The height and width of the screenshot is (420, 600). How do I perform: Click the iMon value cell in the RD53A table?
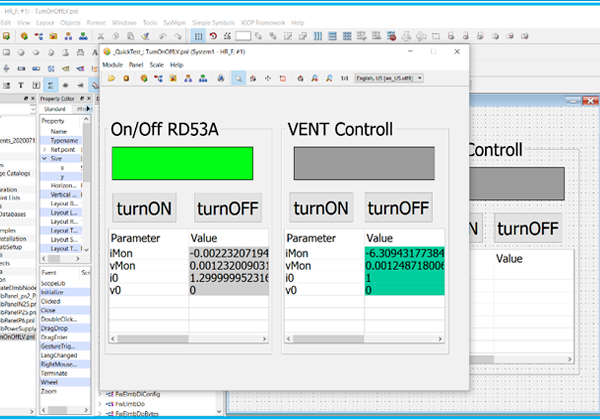[228, 253]
